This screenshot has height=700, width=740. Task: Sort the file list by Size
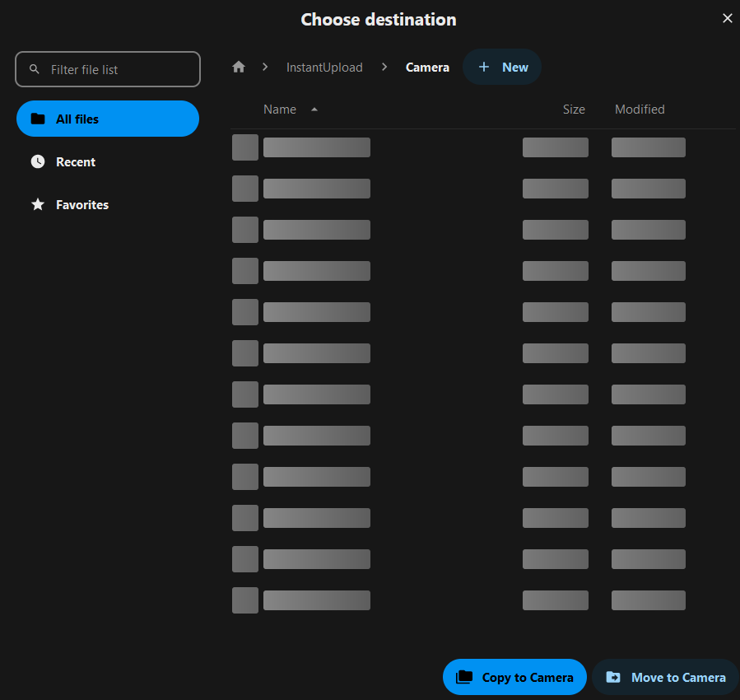click(574, 110)
